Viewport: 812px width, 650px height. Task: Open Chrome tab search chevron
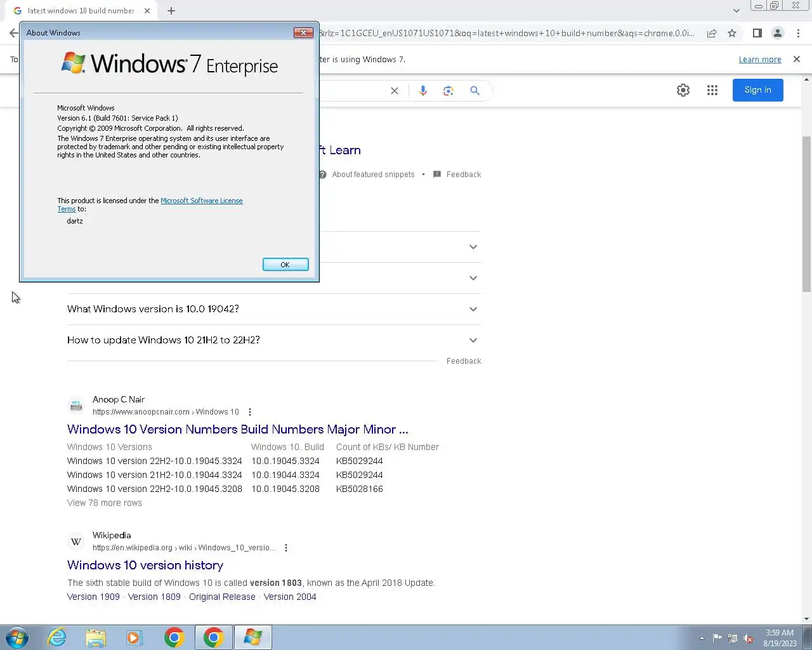click(x=736, y=11)
